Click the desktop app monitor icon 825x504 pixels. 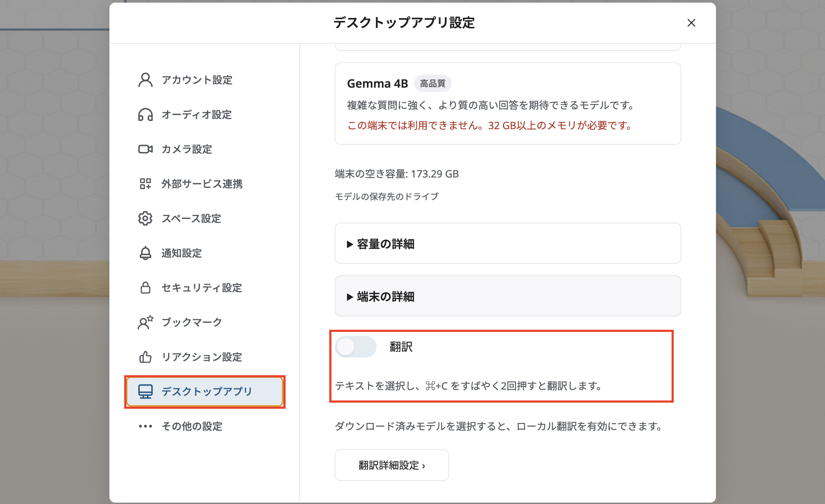[x=146, y=391]
